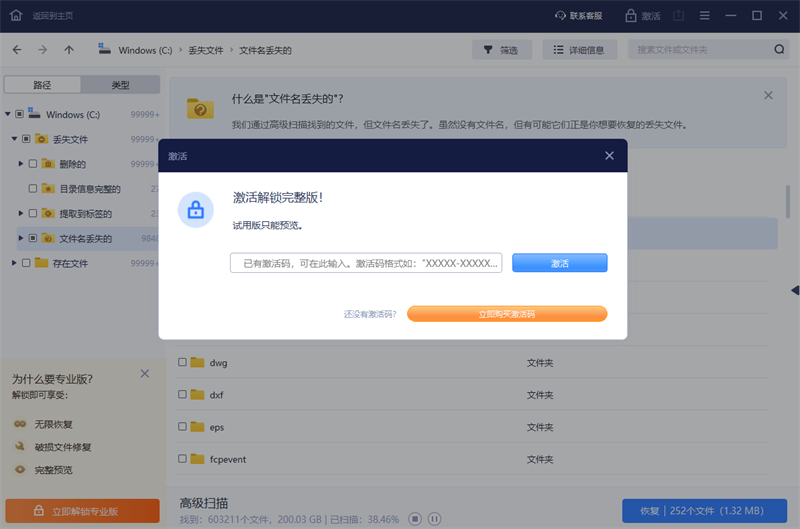Select 文件名丢失的 in breadcrumb path
800x529 pixels.
point(265,50)
